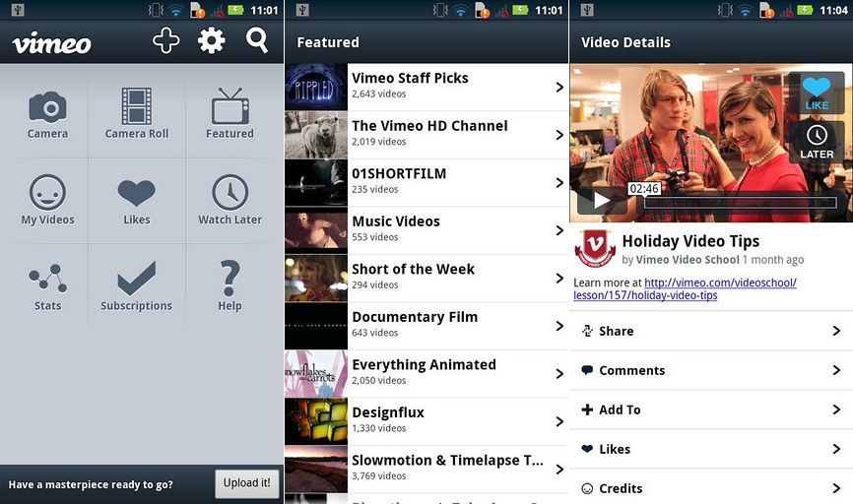
Task: Click the Credits smiley icon
Action: click(587, 488)
